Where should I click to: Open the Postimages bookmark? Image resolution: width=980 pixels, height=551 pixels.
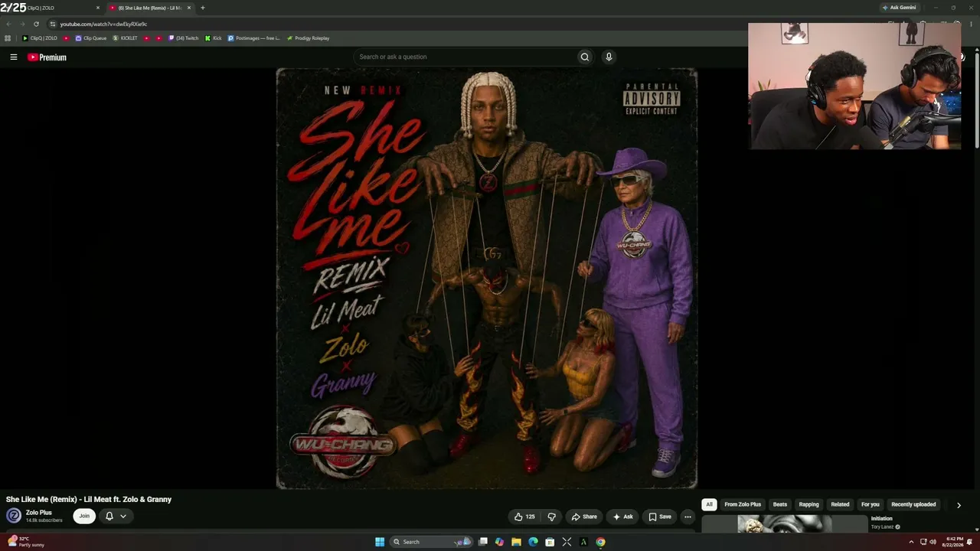pyautogui.click(x=254, y=38)
